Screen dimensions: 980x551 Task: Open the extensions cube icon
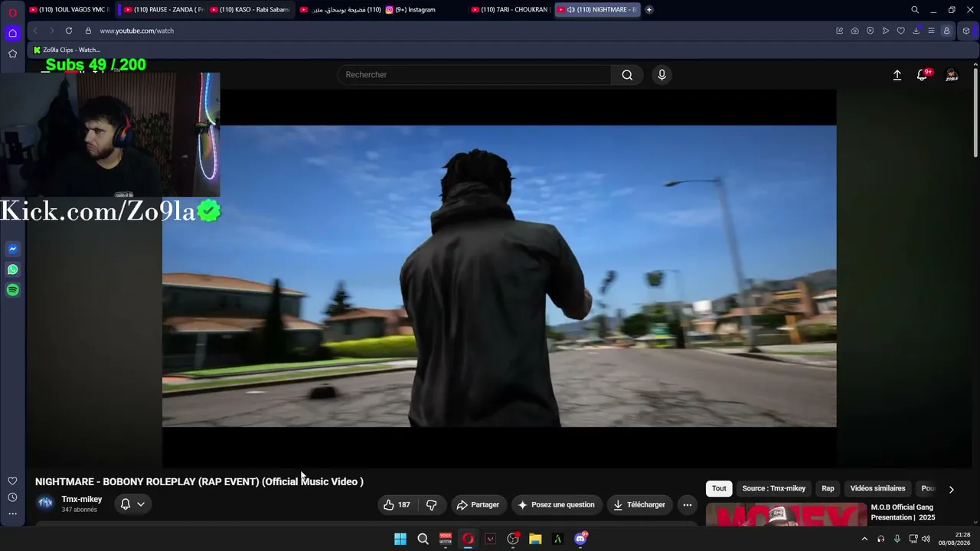[966, 31]
